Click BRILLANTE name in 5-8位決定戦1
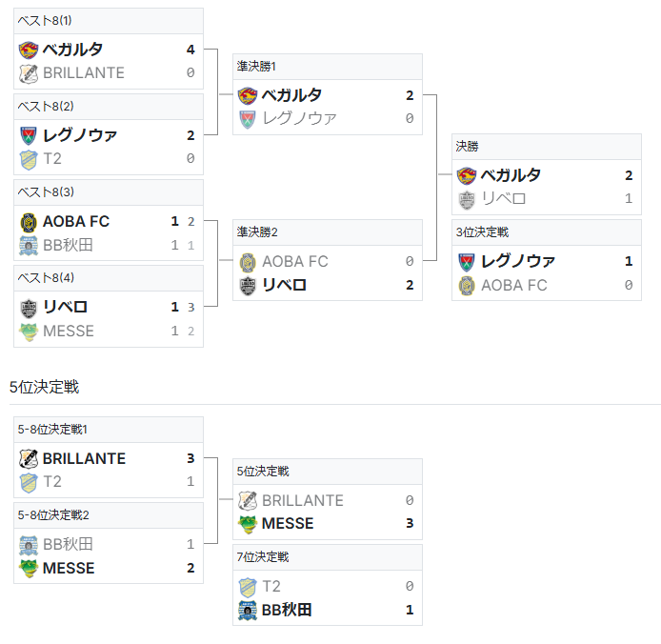The height and width of the screenshot is (644, 661). pyautogui.click(x=84, y=459)
